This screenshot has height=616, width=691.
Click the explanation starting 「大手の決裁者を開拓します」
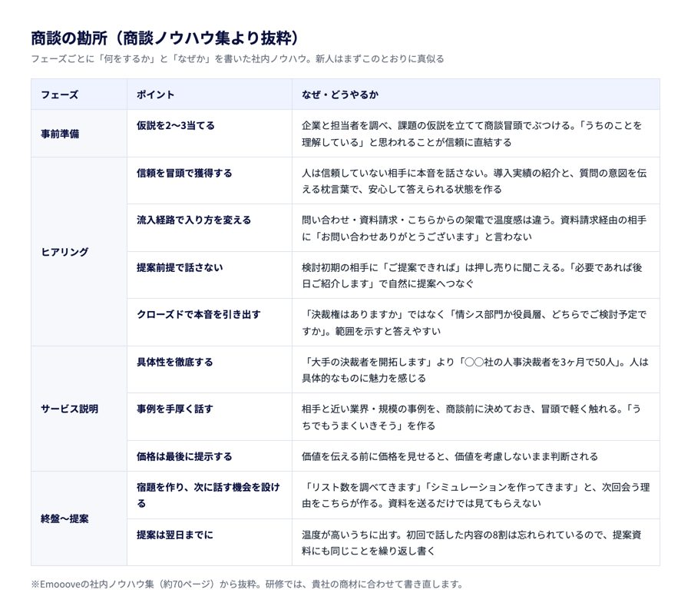click(475, 370)
